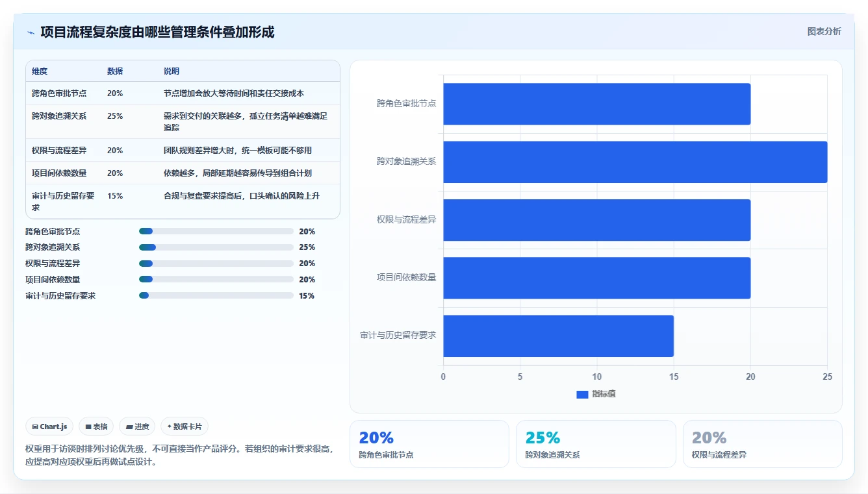Viewport: 868px width, 494px height.
Task: Click the 跨角色审批节点 progress bar
Action: 216,231
